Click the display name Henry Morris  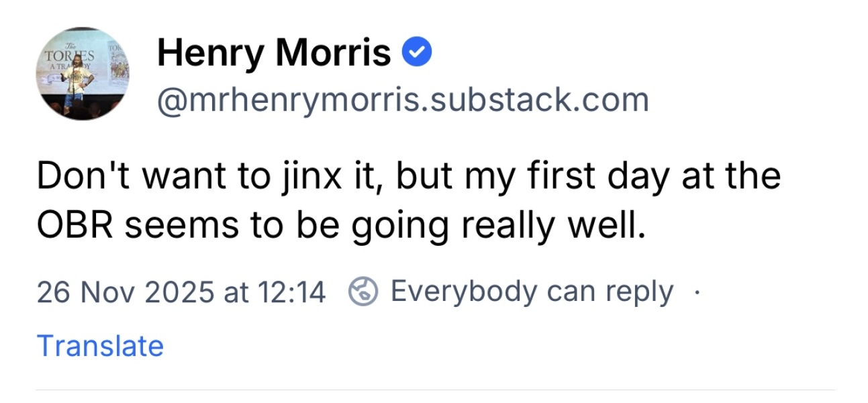click(x=274, y=53)
